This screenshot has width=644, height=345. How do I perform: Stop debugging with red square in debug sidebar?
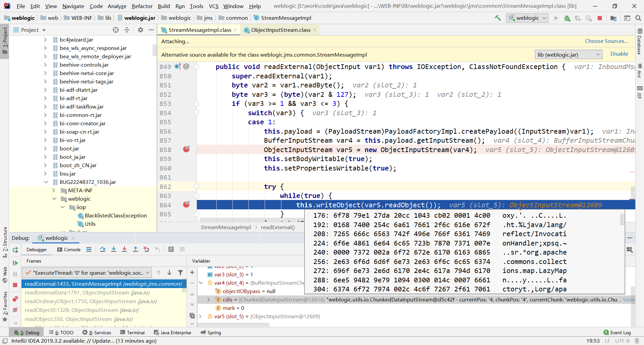click(x=15, y=285)
